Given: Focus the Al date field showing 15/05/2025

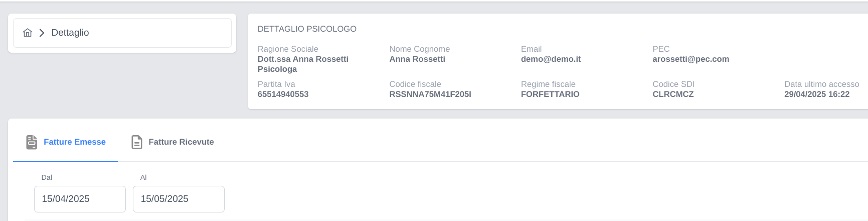Looking at the screenshot, I should (x=179, y=199).
